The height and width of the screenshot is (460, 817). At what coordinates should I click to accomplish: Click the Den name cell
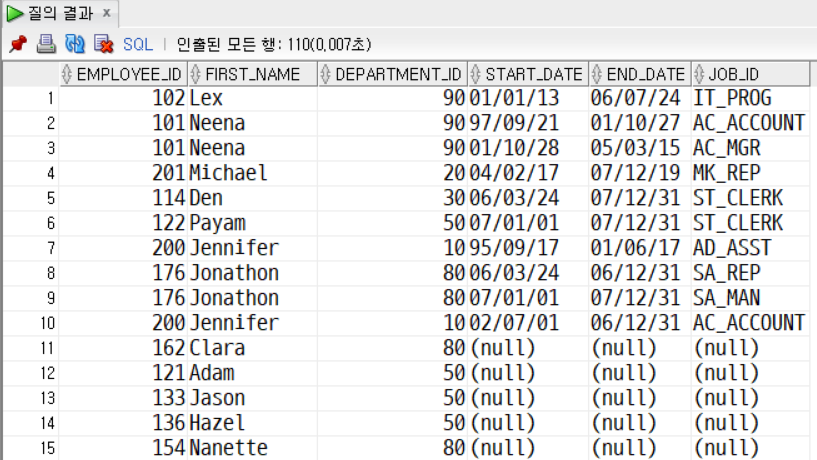pos(253,198)
